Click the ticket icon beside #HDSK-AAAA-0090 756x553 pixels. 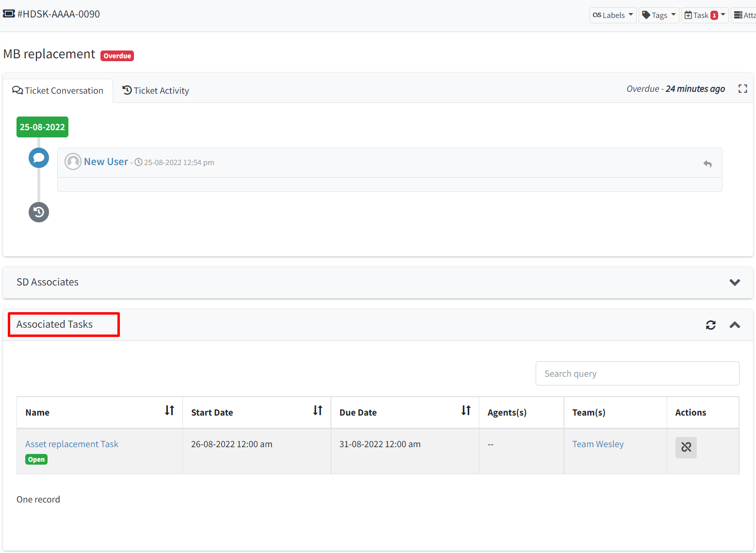[9, 14]
